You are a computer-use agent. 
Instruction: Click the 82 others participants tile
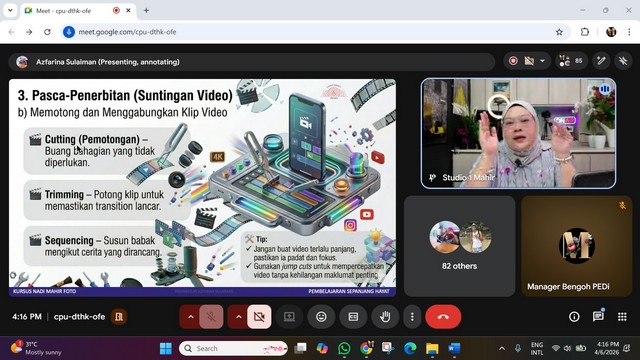click(x=459, y=246)
